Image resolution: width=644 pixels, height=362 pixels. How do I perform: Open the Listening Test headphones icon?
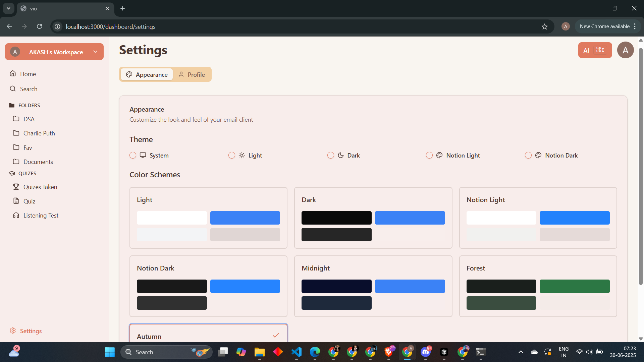click(x=16, y=215)
